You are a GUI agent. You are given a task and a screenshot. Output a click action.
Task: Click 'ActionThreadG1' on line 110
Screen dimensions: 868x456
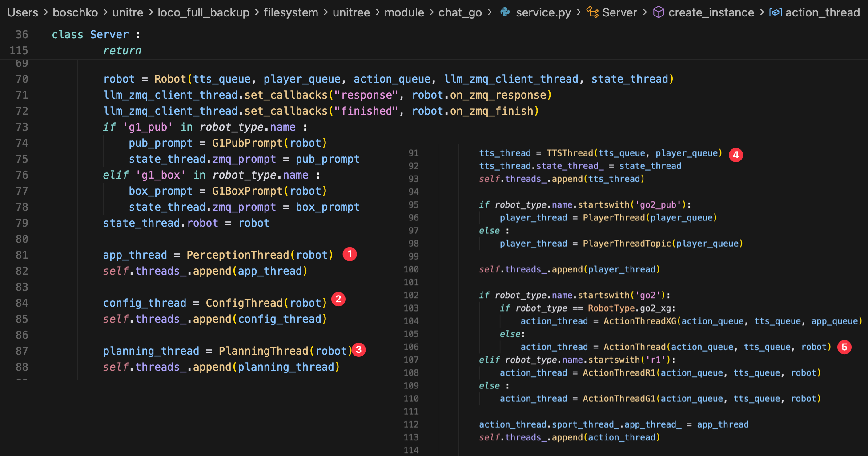[x=619, y=399]
